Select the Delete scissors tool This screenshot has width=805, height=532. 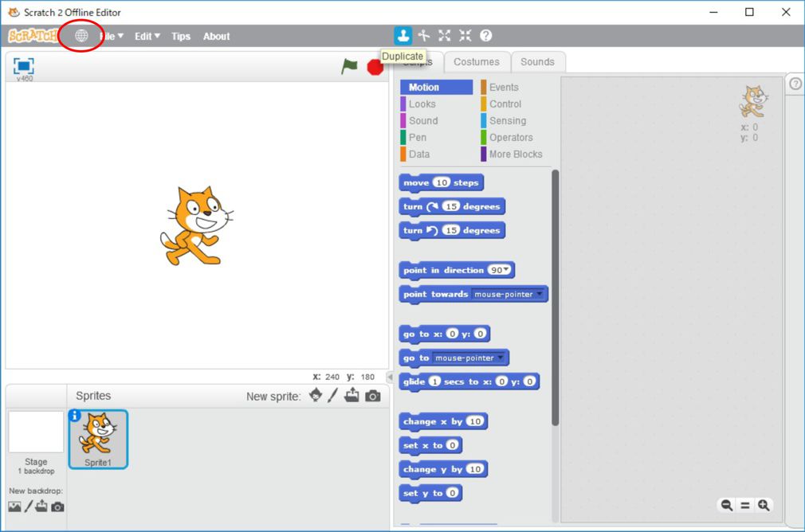click(x=424, y=35)
